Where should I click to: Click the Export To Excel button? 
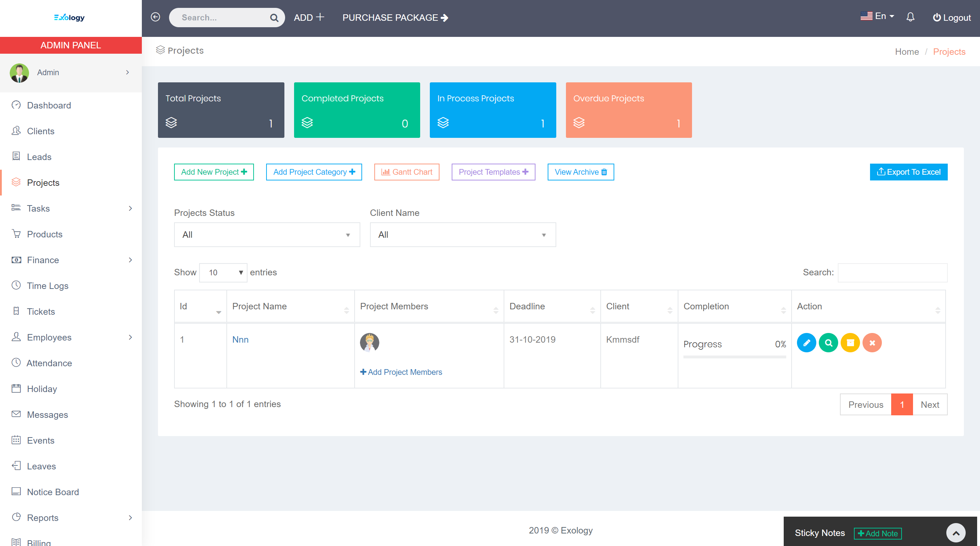click(908, 172)
